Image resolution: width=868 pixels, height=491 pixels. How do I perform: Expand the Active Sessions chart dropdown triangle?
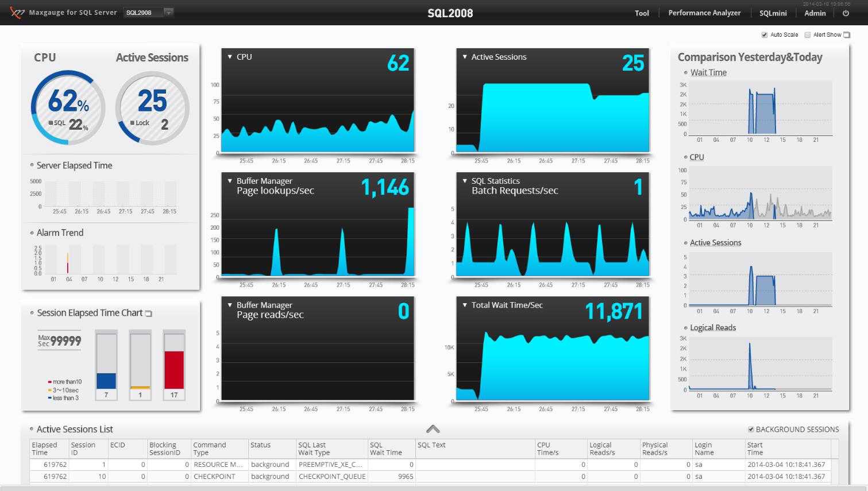coord(465,57)
